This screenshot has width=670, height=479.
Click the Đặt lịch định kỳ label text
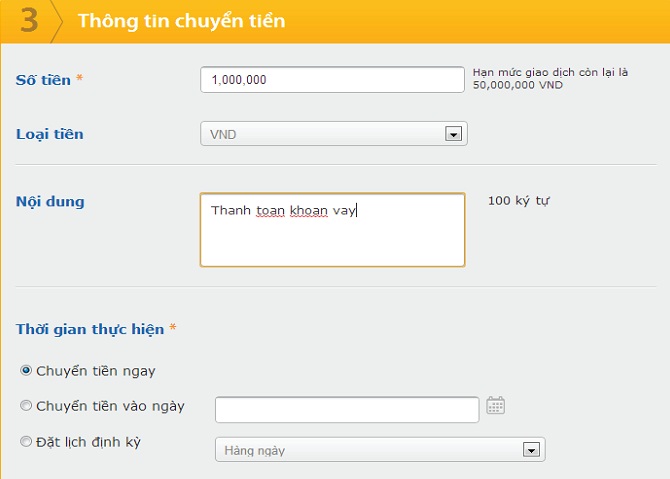(88, 442)
